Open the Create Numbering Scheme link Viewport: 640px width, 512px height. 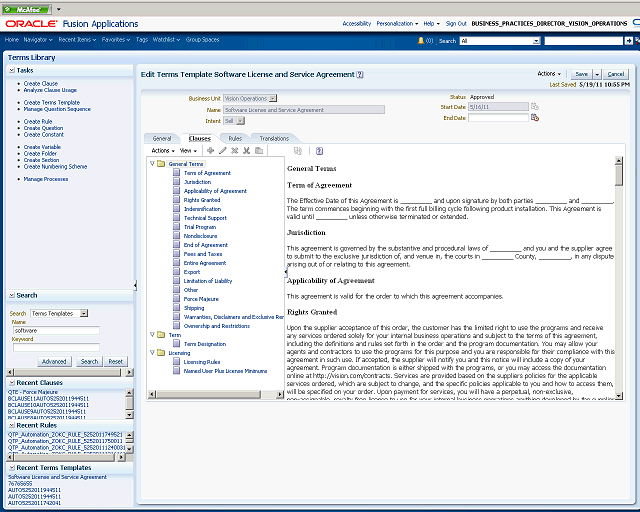click(x=55, y=167)
